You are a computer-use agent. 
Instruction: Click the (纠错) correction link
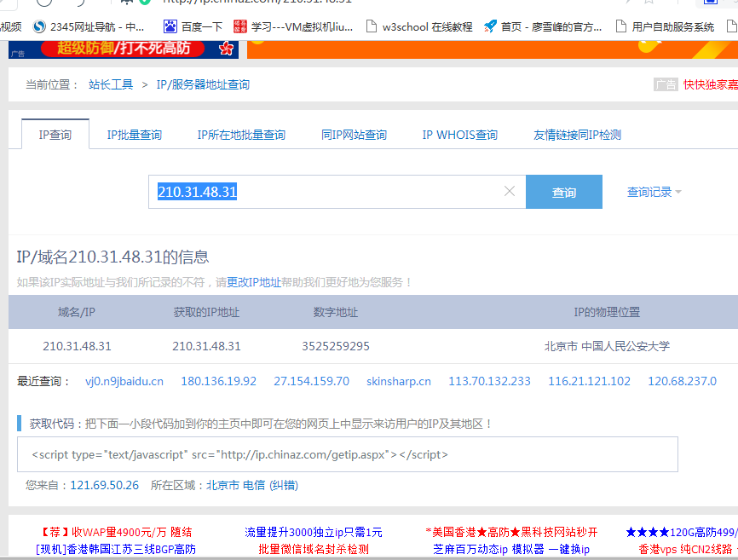pos(283,485)
